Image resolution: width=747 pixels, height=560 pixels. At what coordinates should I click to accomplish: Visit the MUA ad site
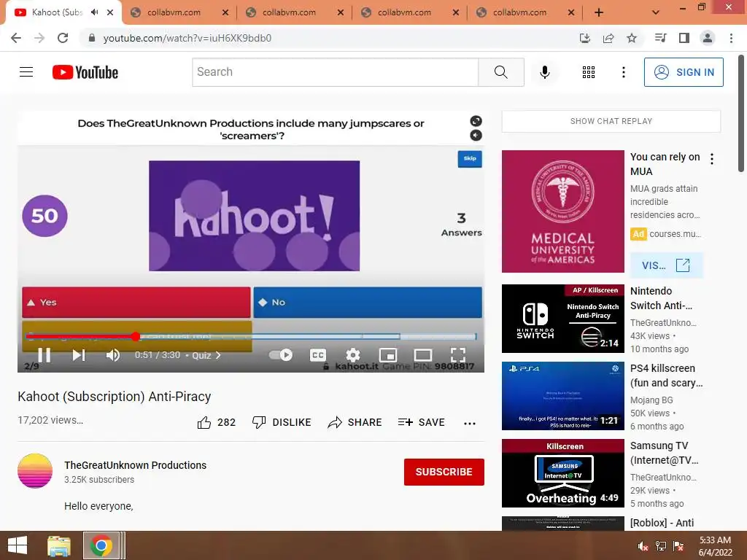pos(666,265)
